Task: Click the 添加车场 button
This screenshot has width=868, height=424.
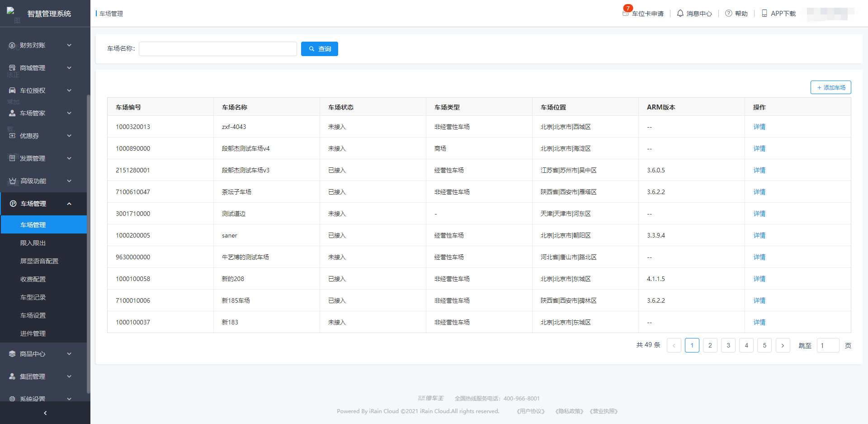Action: pos(830,87)
